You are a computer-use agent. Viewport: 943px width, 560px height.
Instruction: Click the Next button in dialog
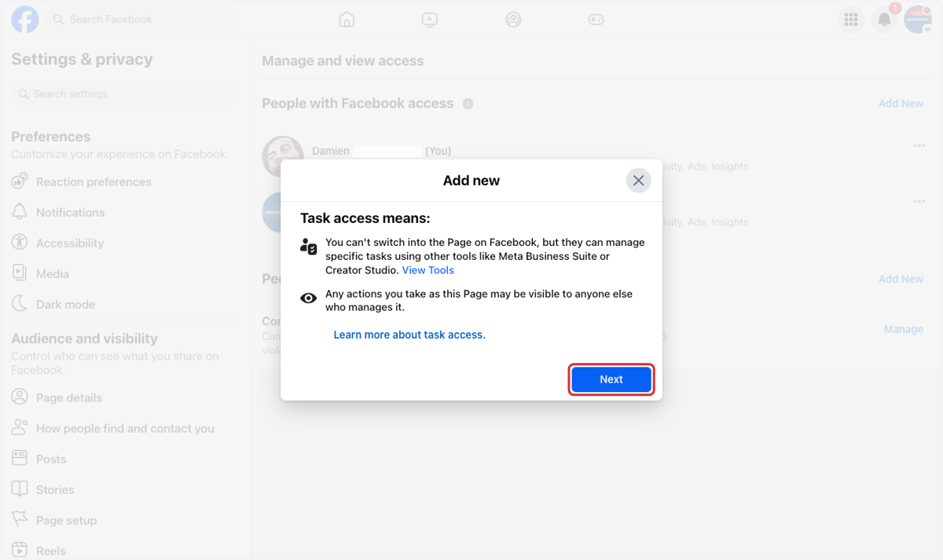(611, 379)
